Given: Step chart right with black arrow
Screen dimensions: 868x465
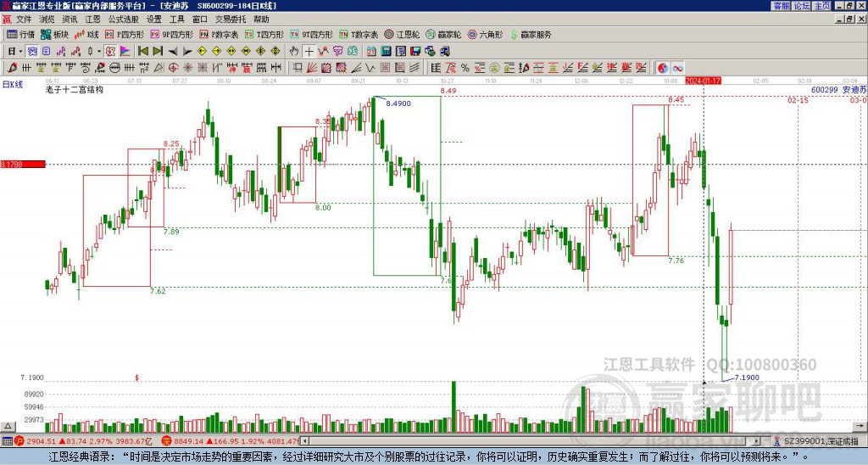Looking at the screenshot, I should click(187, 52).
